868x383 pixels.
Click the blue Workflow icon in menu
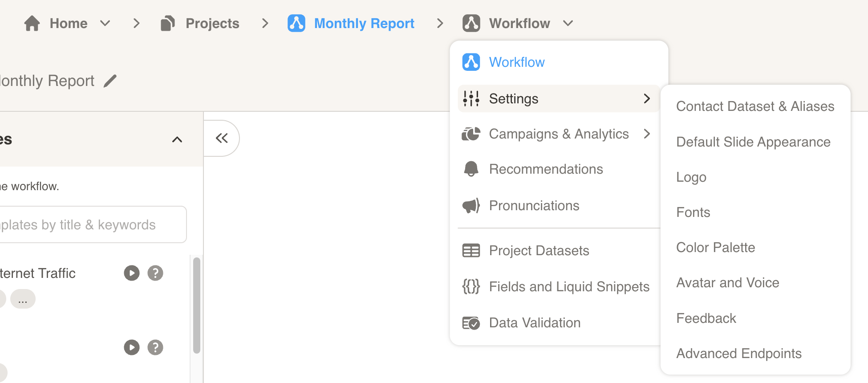point(471,62)
